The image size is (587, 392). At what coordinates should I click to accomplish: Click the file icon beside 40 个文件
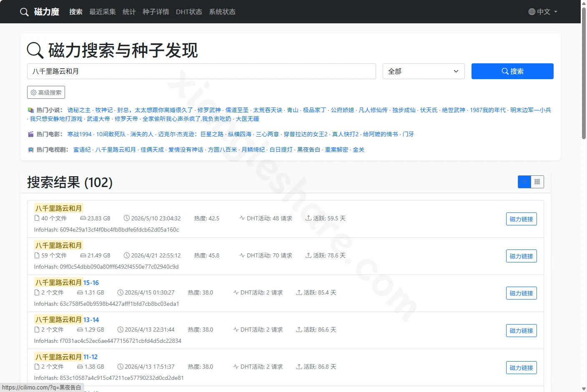point(37,218)
